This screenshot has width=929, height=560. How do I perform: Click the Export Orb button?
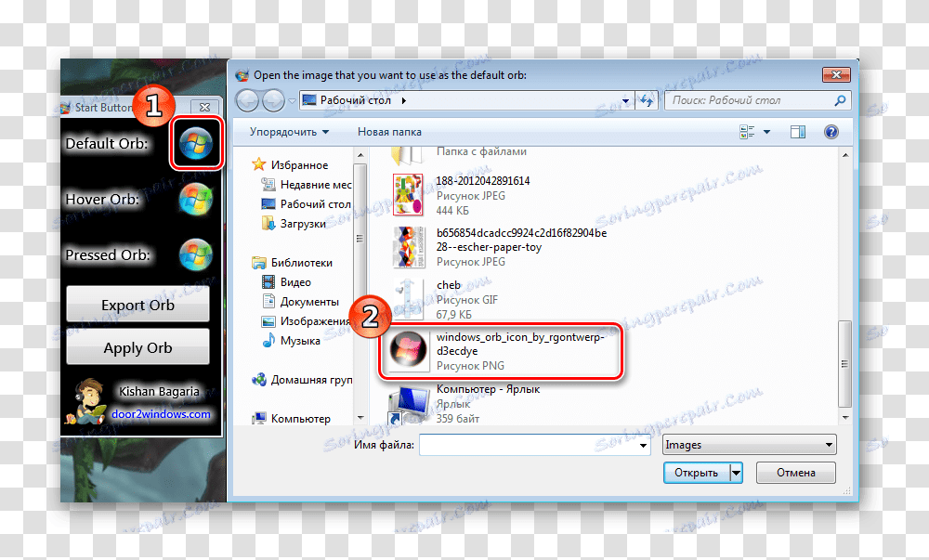(x=138, y=305)
